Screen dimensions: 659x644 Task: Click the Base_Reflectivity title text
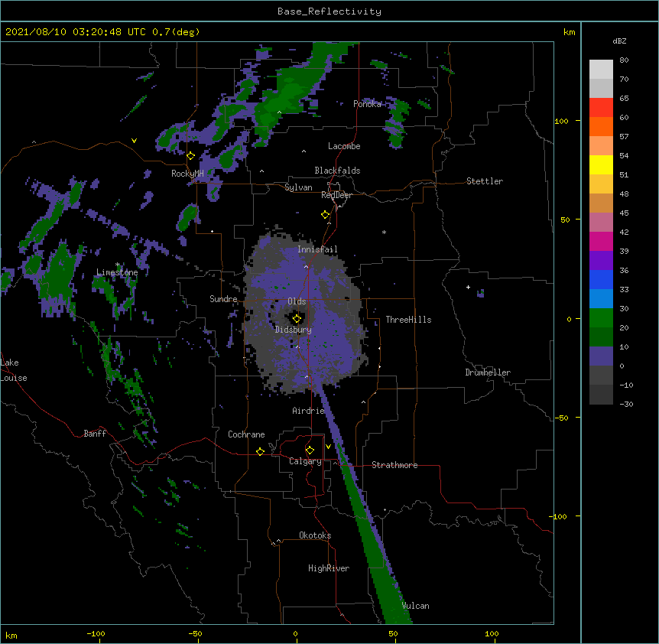coord(329,11)
